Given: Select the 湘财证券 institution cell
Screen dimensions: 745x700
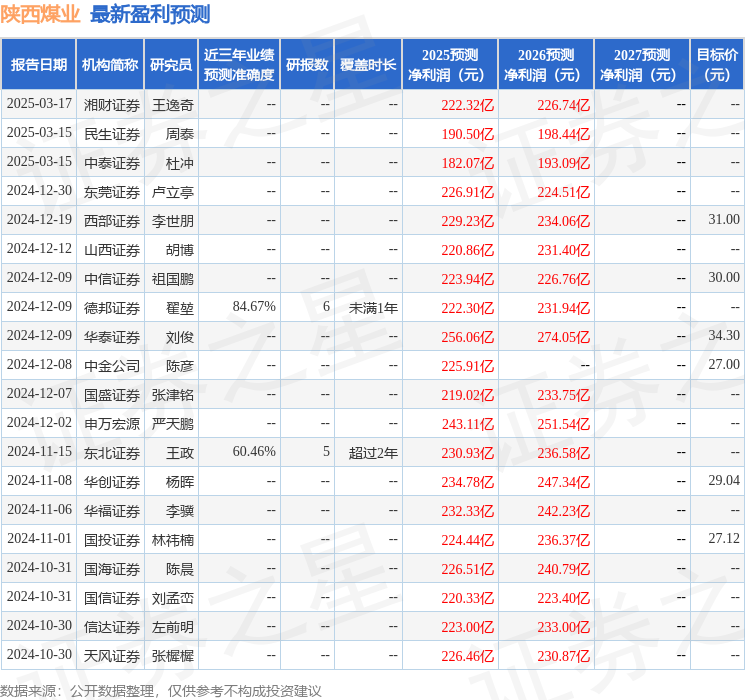Looking at the screenshot, I should [x=112, y=105].
